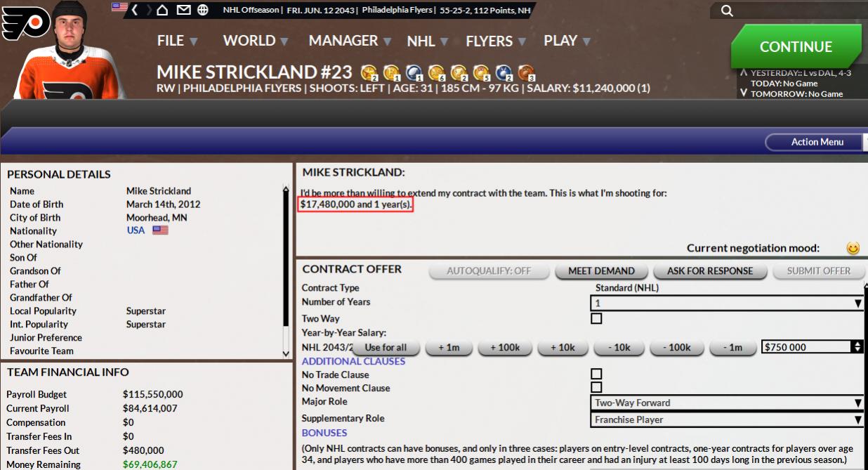
Task: Open the FILE menu
Action: [178, 41]
